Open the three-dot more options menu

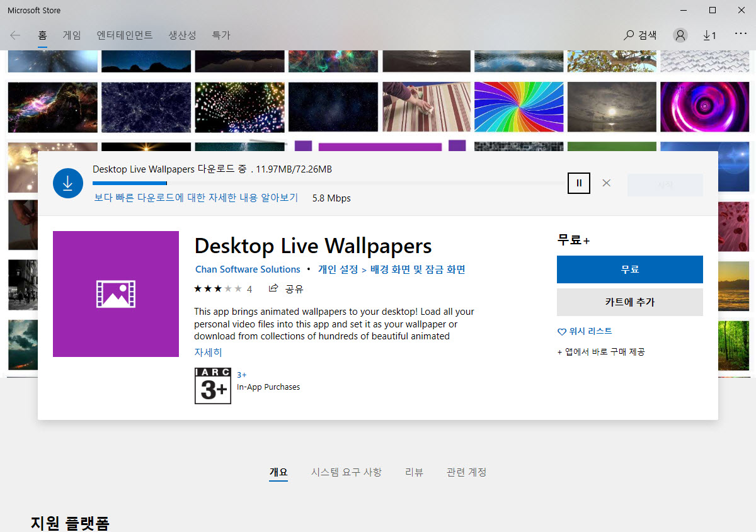[741, 34]
